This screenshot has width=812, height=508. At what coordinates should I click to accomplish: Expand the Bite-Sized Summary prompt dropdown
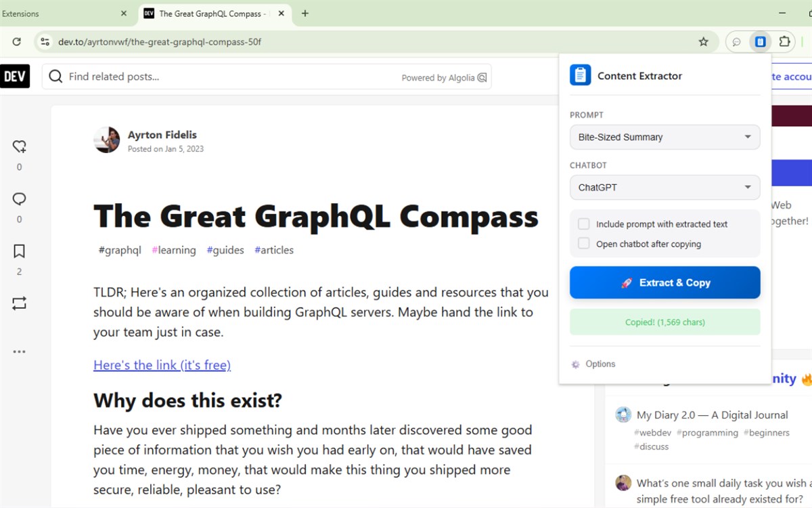[x=665, y=137]
